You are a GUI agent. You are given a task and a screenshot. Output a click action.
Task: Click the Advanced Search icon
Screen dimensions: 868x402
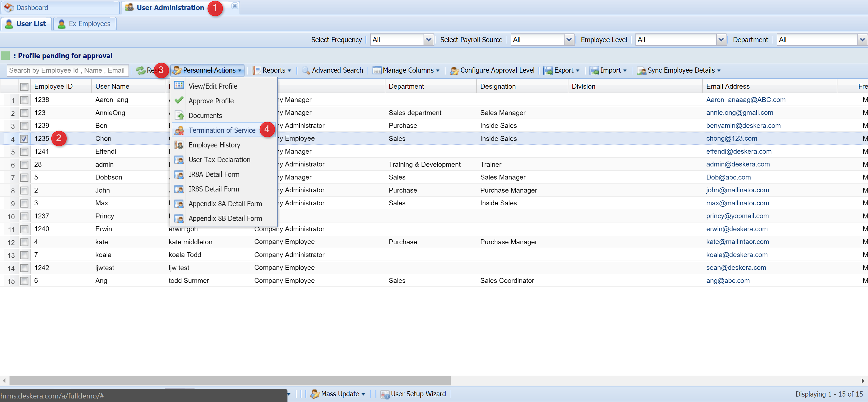(x=305, y=70)
